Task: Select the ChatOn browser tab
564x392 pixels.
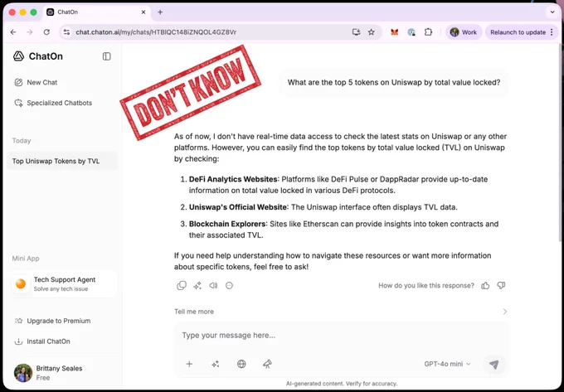Action: point(96,12)
